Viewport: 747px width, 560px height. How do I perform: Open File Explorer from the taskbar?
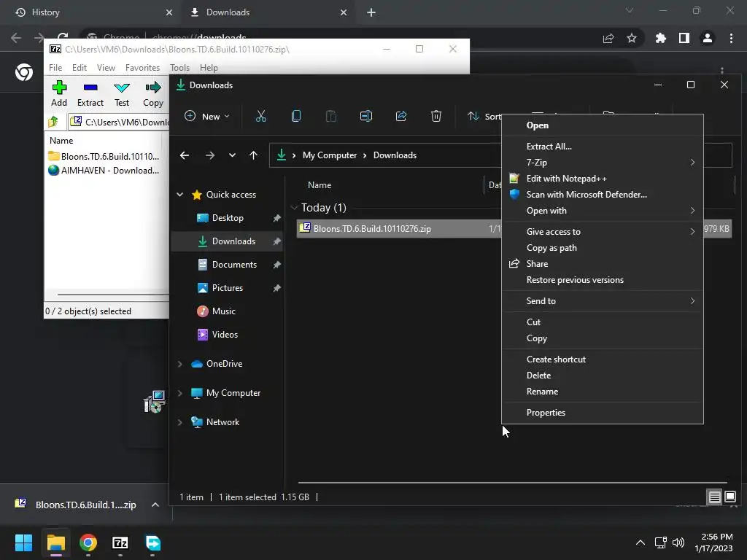click(x=55, y=542)
